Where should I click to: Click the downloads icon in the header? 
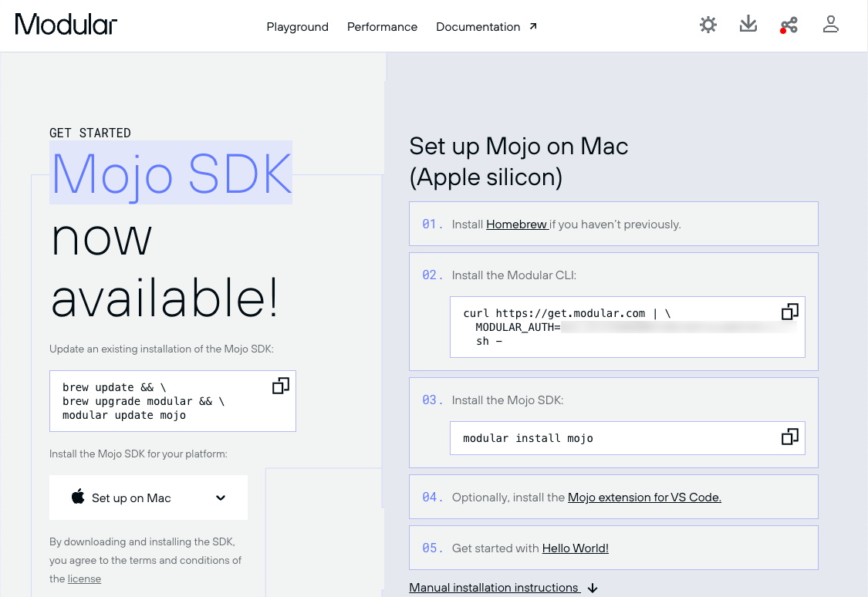[x=748, y=25]
